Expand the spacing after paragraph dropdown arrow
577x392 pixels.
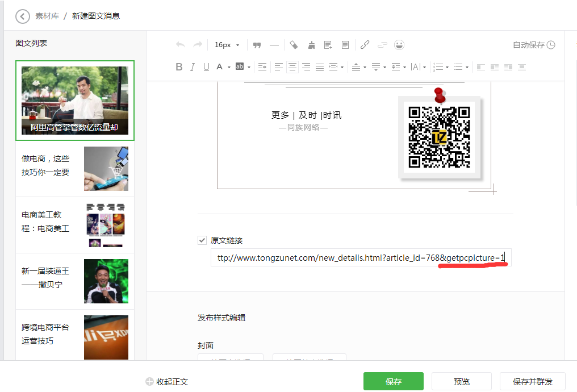pos(384,68)
